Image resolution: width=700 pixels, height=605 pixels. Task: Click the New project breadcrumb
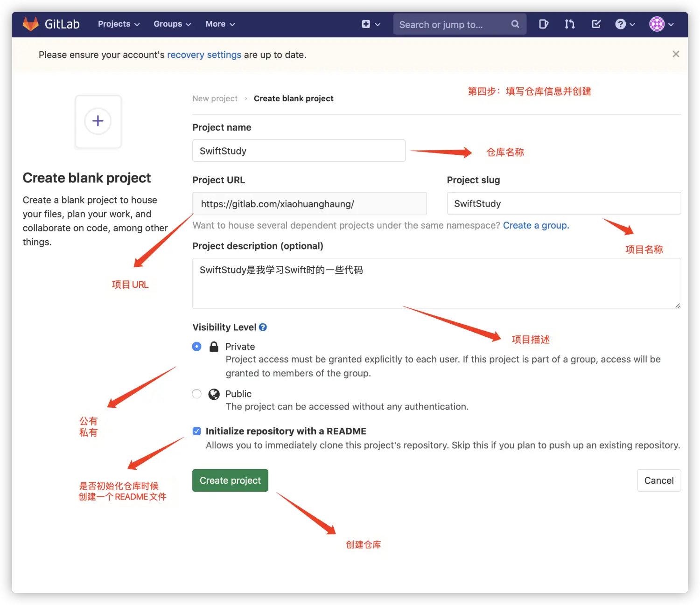[x=215, y=98]
